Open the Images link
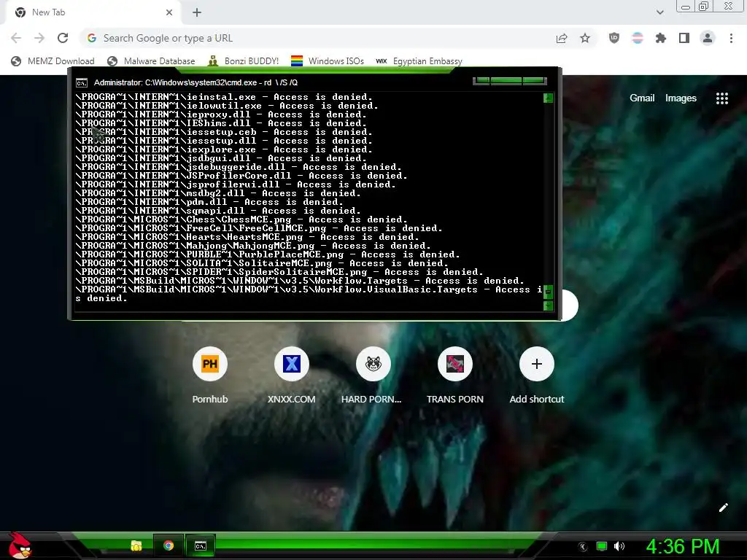Viewport: 747px width, 560px height. (681, 98)
